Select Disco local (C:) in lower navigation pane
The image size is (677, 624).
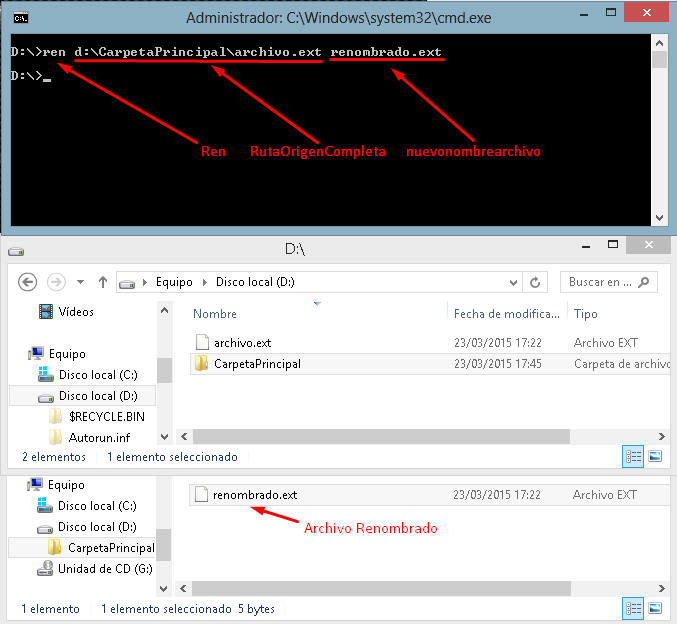tap(87, 506)
